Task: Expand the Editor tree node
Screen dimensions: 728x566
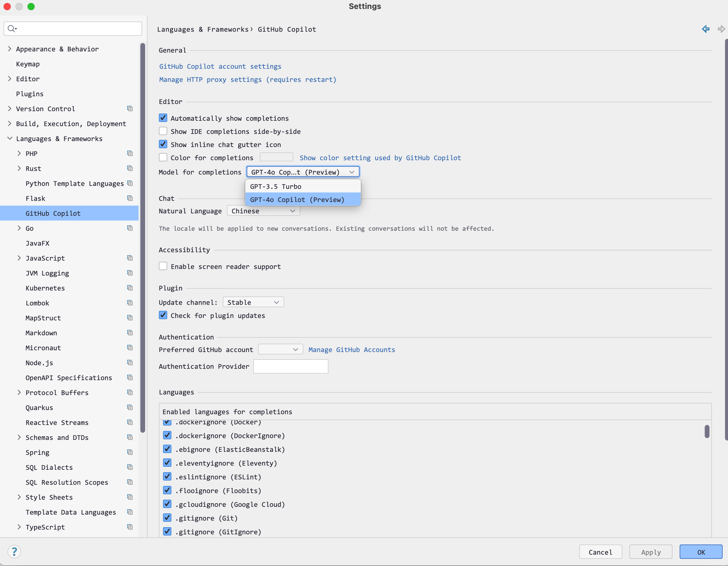Action: 10,79
